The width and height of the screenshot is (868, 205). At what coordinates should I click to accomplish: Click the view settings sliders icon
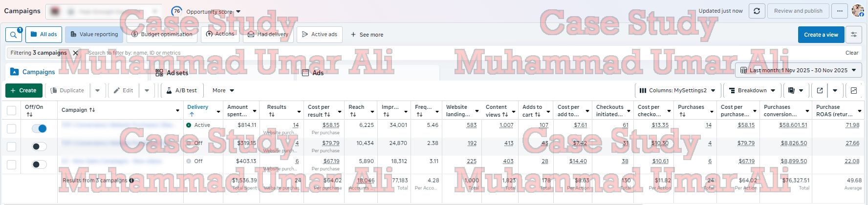tap(854, 35)
